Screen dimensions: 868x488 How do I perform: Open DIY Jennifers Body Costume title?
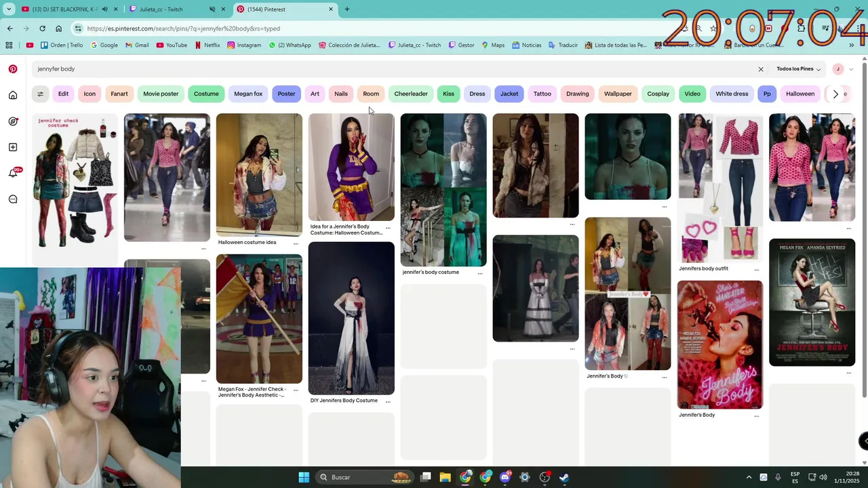(344, 401)
